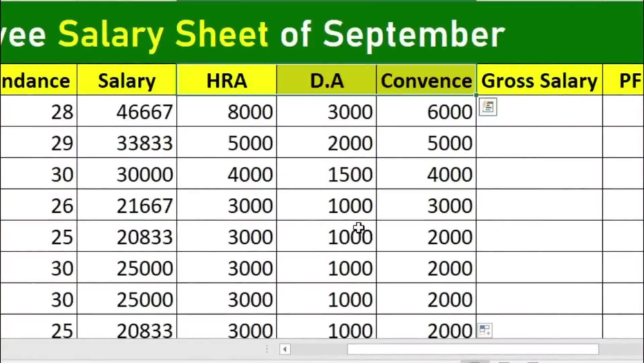Select HRA cell 8000
Screen dimensions: 644x363
[x=227, y=111]
